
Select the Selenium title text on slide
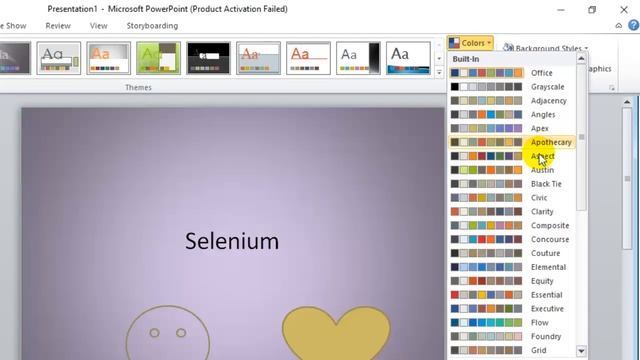click(x=232, y=241)
